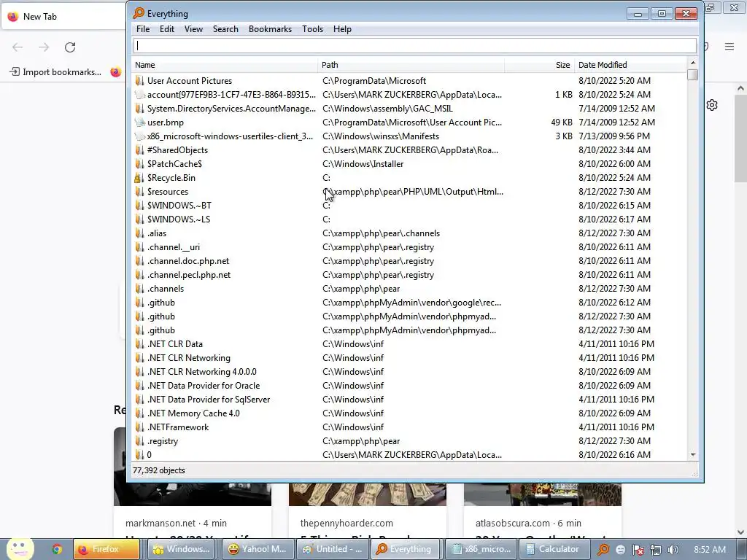The height and width of the screenshot is (560, 747).
Task: Open the Tools menu
Action: (312, 29)
